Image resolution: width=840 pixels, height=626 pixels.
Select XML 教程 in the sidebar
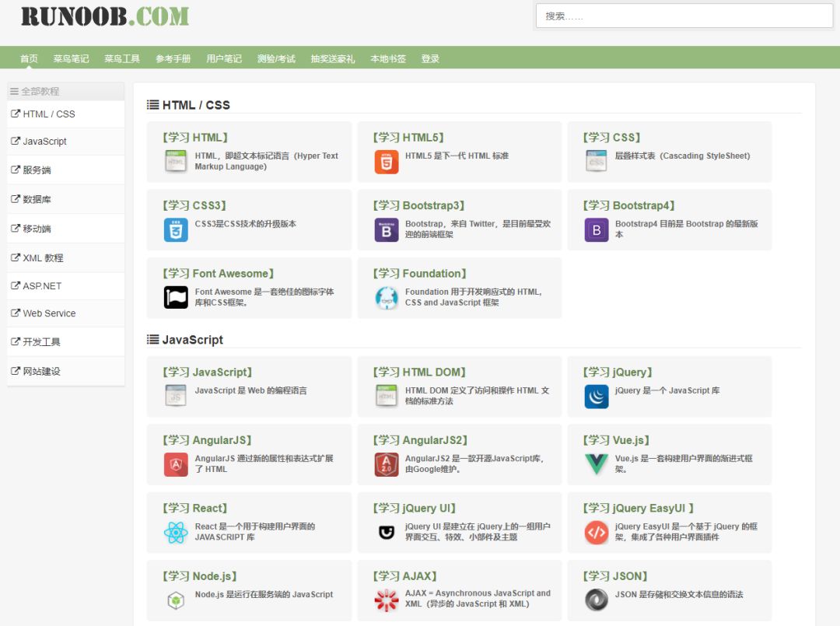pyautogui.click(x=66, y=257)
